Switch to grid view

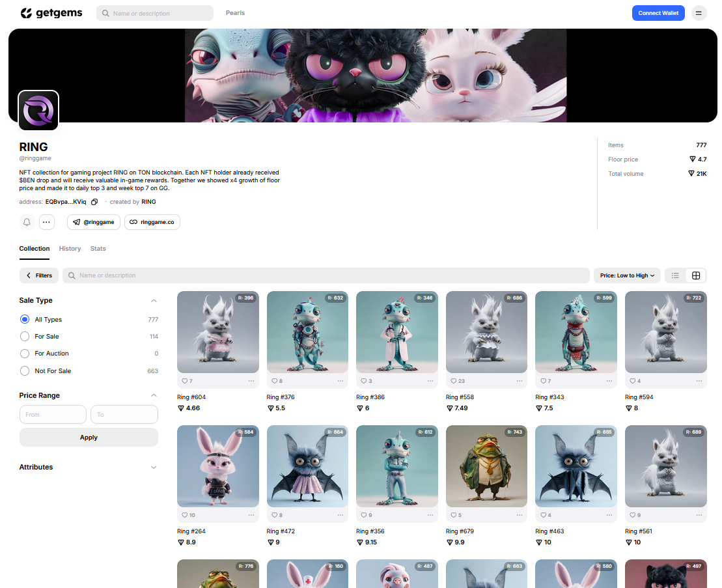[x=696, y=275]
